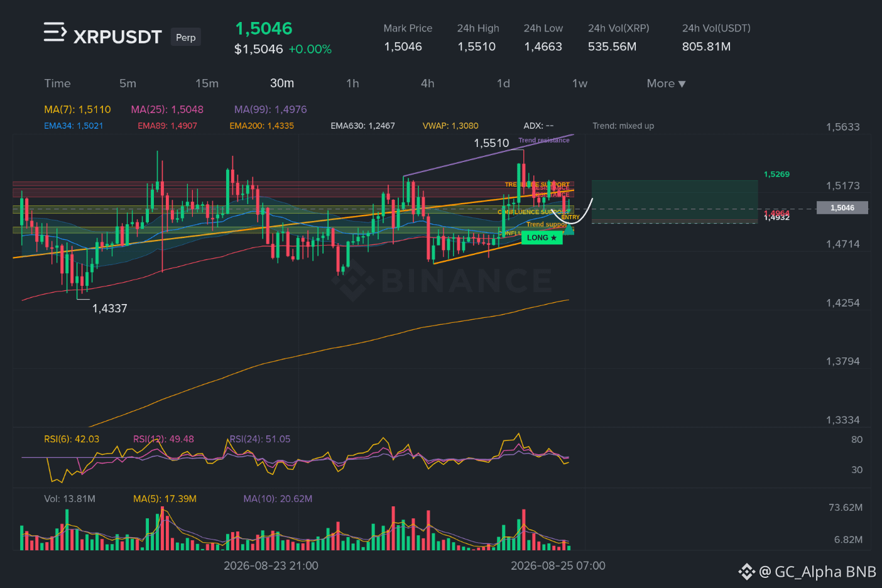Click the 1,5046 current price tag on axis
Viewport: 882px width, 588px height.
842,208
